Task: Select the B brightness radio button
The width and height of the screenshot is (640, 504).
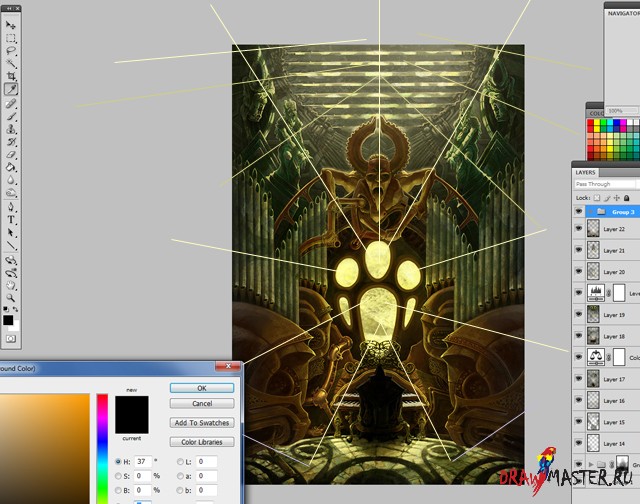Action: [118, 490]
